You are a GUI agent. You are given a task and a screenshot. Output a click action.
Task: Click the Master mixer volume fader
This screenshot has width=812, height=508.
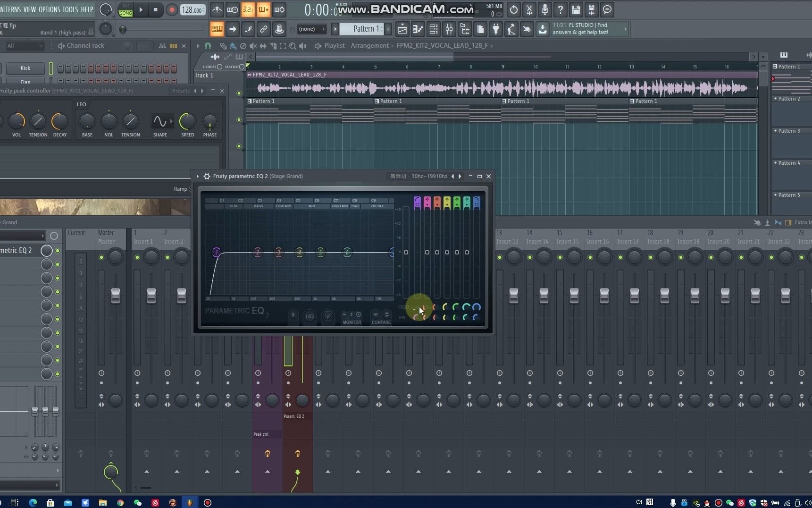(116, 296)
